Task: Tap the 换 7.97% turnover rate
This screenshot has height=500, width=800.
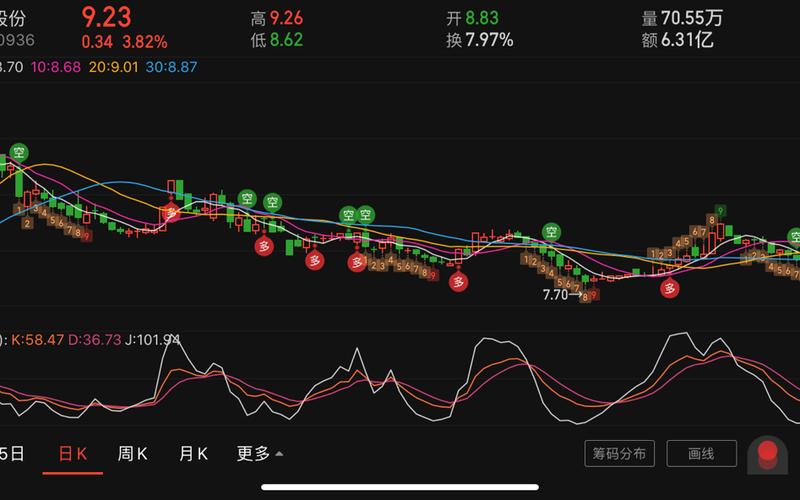Action: 480,40
